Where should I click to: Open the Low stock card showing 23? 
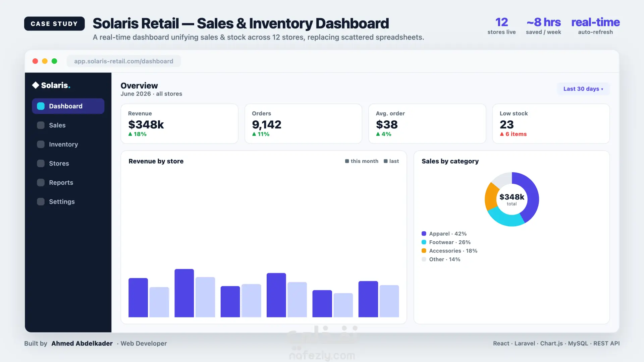point(551,124)
